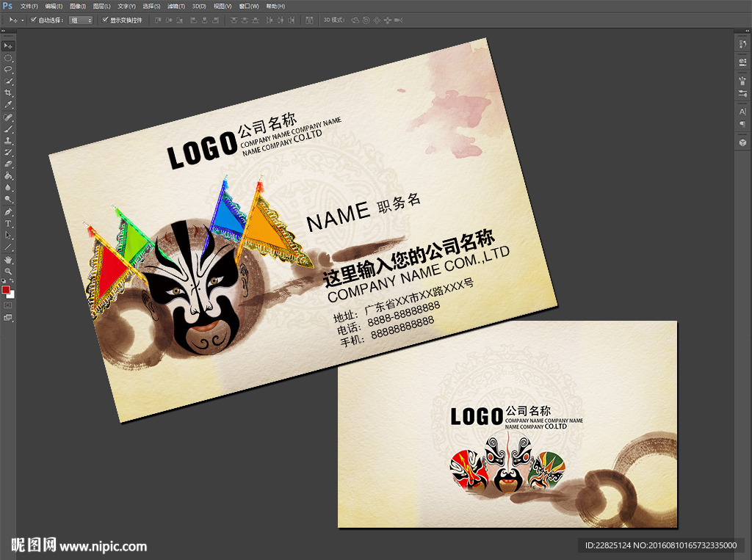752x560 pixels.
Task: Open the 文字(Y) menu
Action: pos(126,6)
